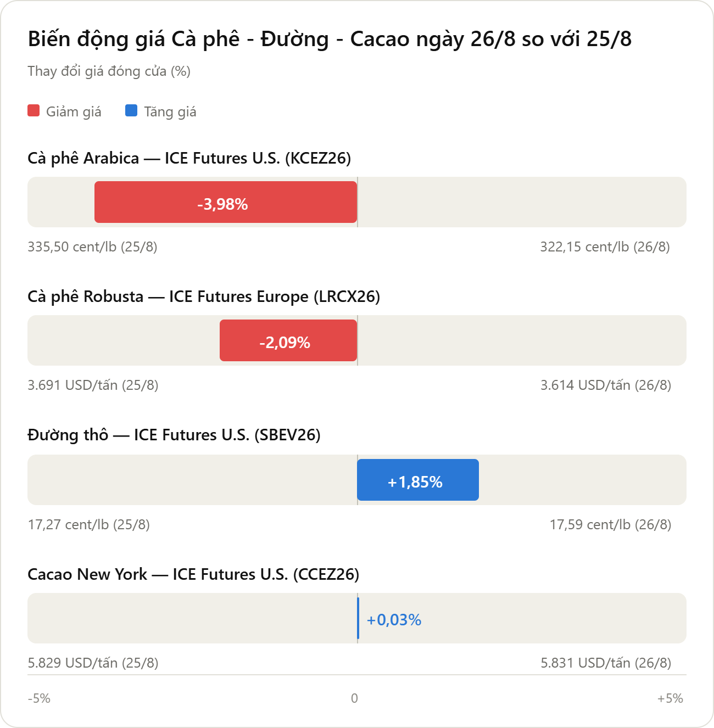Viewport: 714px width, 728px height.
Task: Click the red Giảm giá legend swatch
Action: (x=34, y=111)
